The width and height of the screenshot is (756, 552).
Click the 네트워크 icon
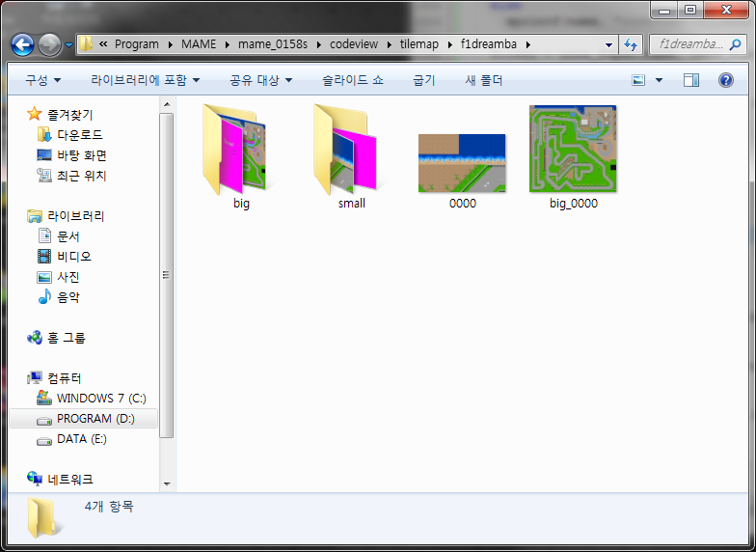click(x=35, y=479)
